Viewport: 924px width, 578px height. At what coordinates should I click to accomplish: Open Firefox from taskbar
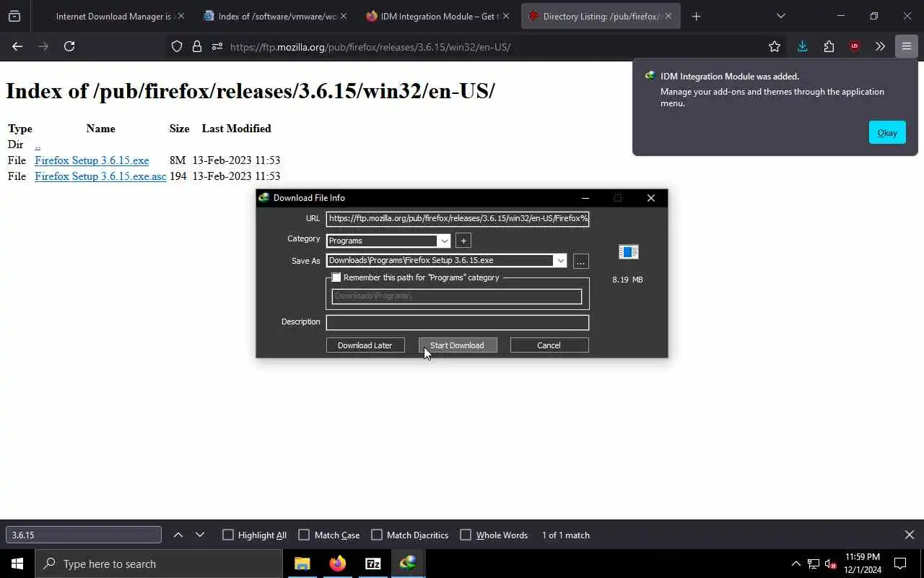tap(338, 564)
